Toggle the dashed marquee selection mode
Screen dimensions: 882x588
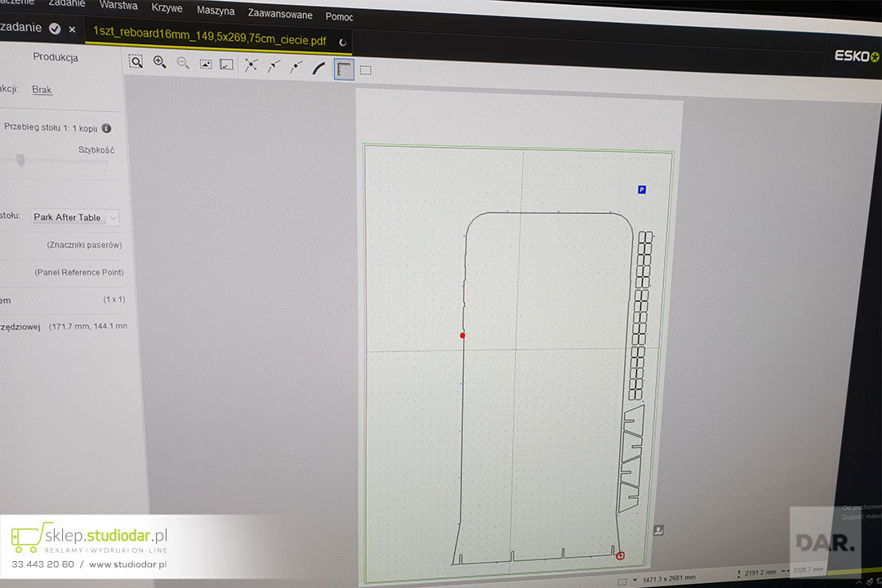click(365, 70)
